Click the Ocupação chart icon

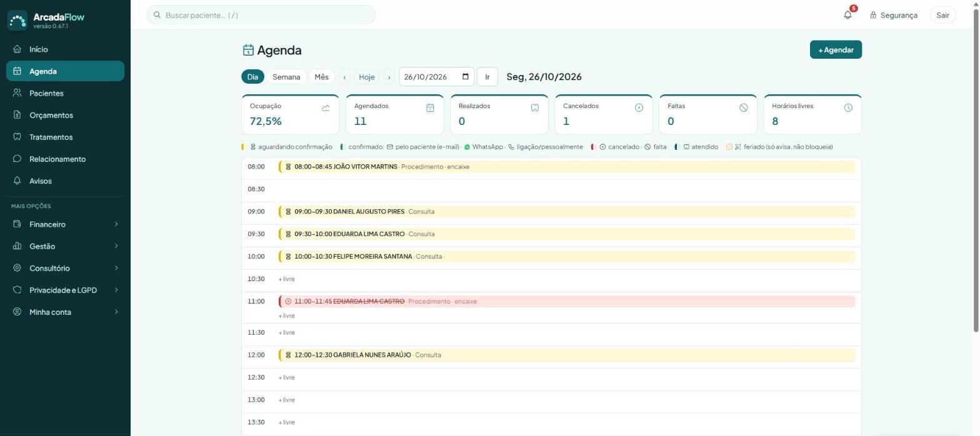[326, 107]
